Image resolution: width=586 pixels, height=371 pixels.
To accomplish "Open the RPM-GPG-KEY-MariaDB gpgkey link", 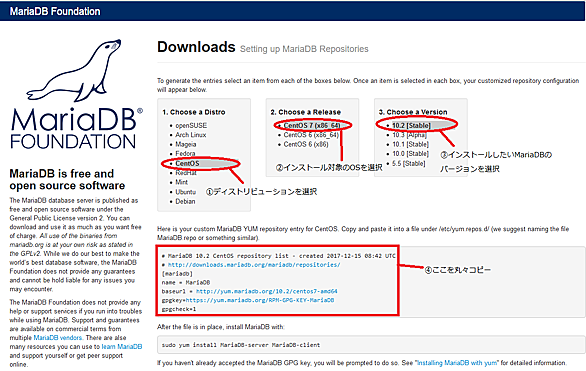I will coord(260,300).
